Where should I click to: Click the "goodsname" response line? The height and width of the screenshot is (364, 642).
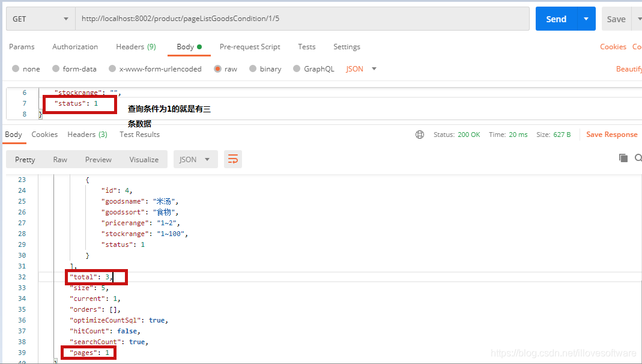(x=139, y=201)
